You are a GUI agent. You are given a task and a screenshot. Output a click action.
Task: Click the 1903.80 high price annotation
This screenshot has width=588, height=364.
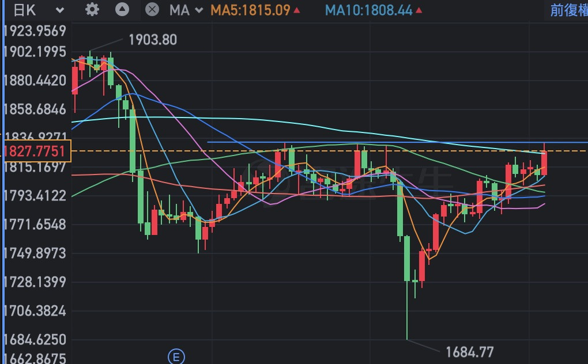point(153,40)
